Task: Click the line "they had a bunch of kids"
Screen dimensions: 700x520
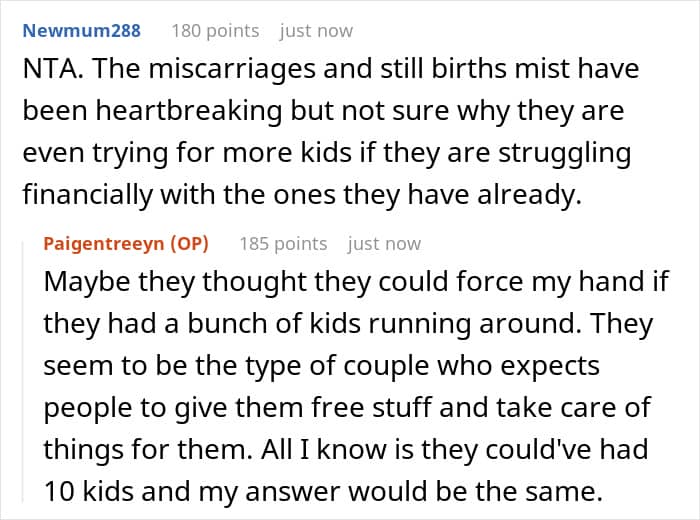Action: pyautogui.click(x=348, y=324)
